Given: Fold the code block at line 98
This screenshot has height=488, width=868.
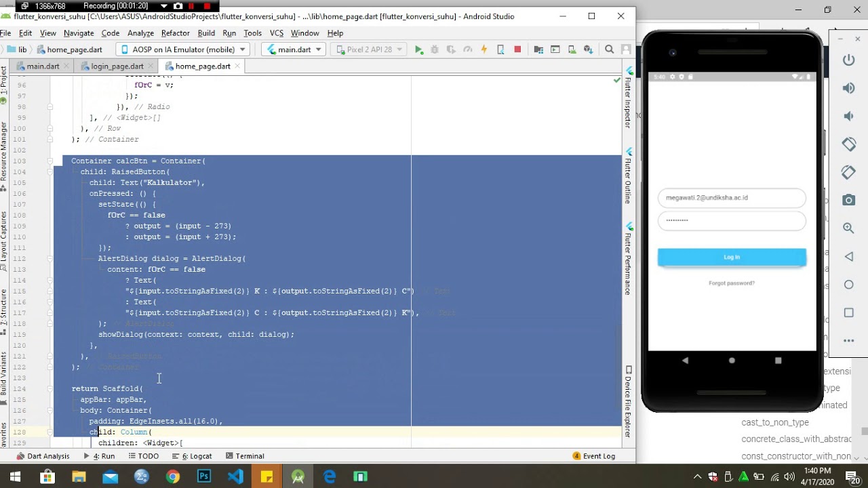Looking at the screenshot, I should pos(50,107).
